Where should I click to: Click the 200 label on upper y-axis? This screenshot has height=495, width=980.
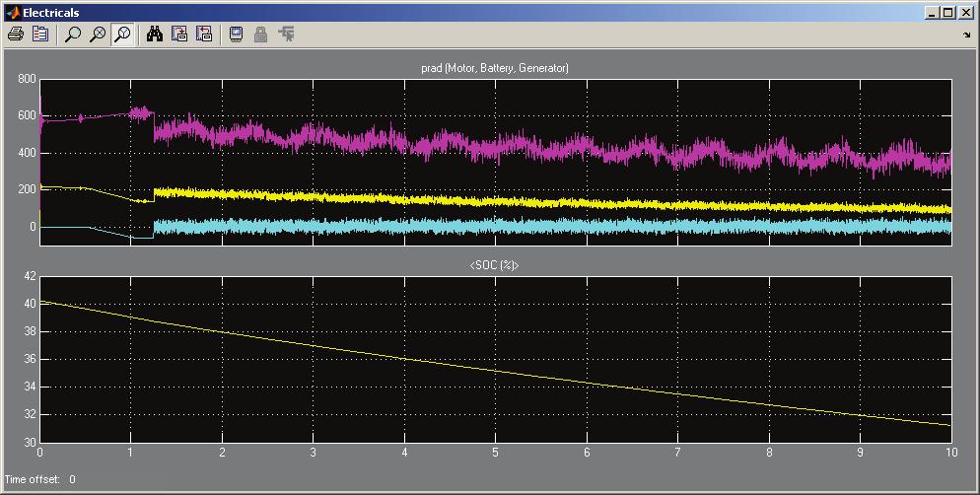(x=27, y=190)
